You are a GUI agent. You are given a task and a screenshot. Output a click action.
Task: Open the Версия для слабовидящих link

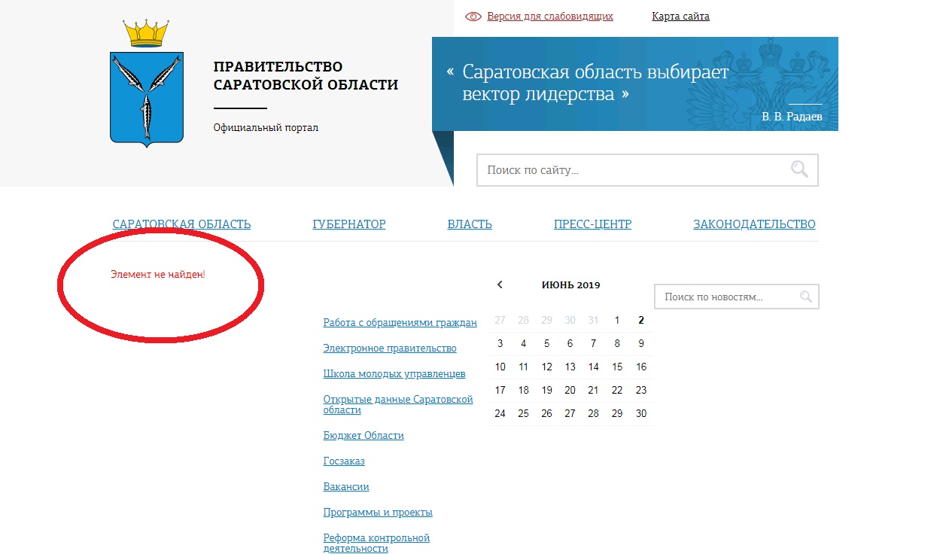point(549,17)
